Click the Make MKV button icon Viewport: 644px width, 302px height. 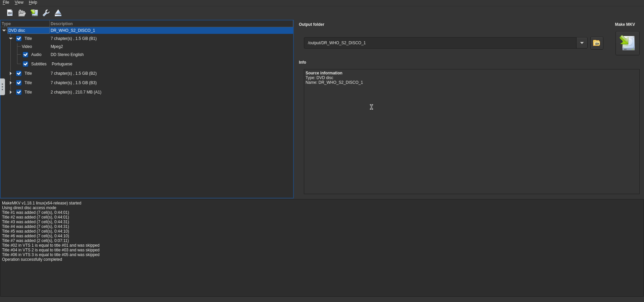627,43
